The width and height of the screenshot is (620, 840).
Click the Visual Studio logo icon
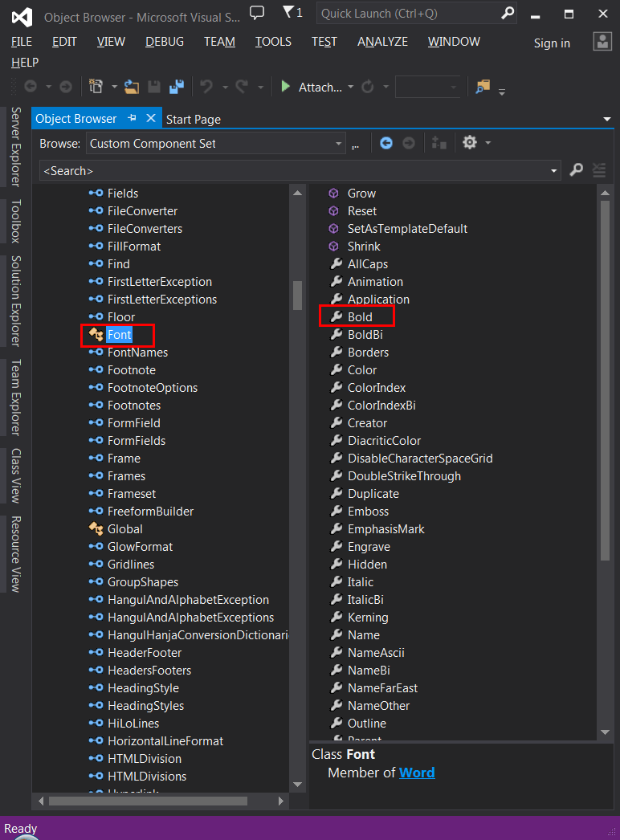coord(22,18)
